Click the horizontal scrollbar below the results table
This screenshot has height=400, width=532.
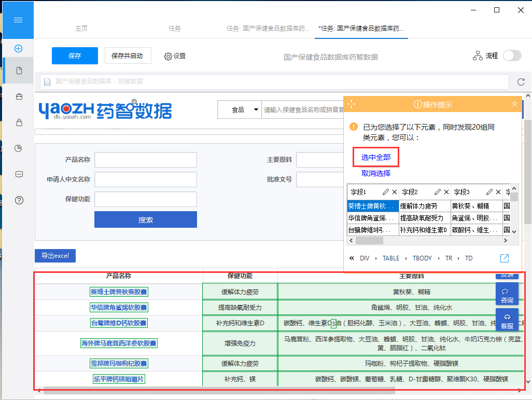(219, 391)
